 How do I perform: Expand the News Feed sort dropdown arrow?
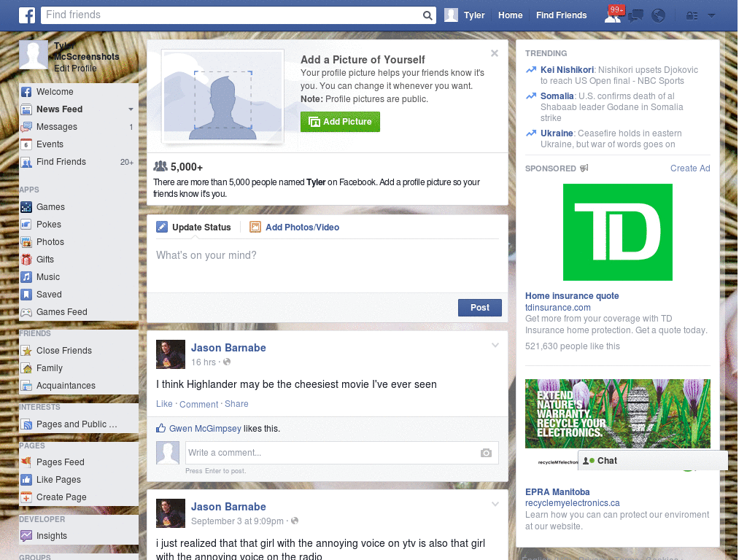(x=131, y=109)
